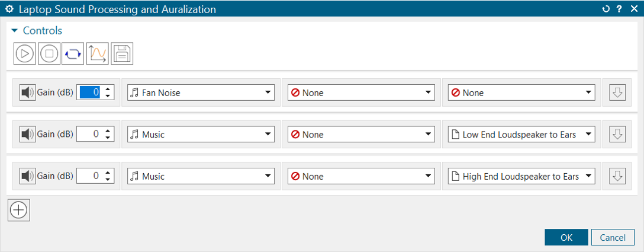Mute the Low End Loudspeaker row speaker
The height and width of the screenshot is (252, 644).
(x=27, y=135)
